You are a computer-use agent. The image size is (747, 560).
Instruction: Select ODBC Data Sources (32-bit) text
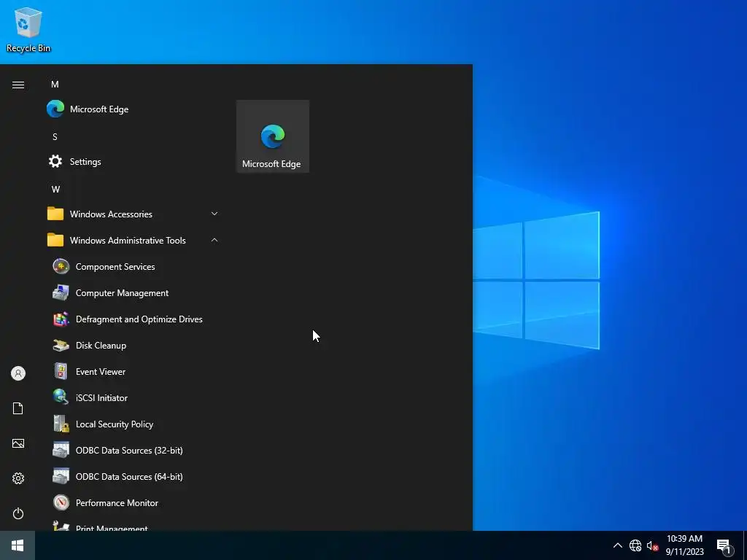click(129, 450)
